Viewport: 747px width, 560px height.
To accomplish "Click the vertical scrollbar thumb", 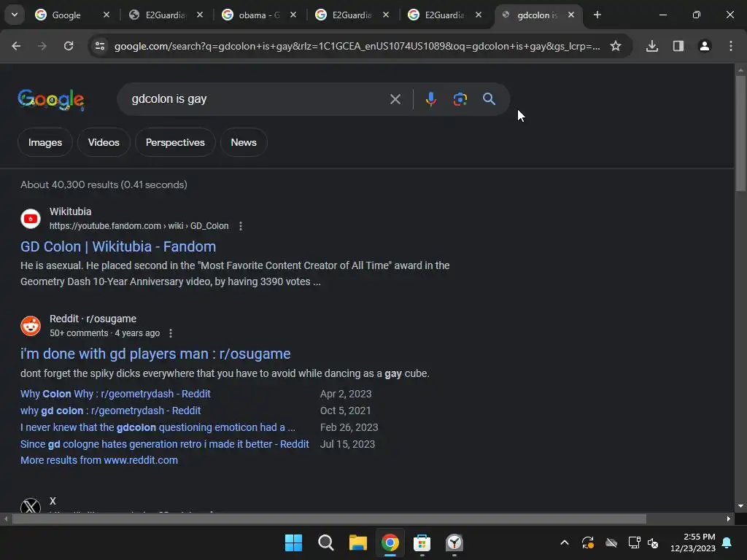I will click(740, 133).
